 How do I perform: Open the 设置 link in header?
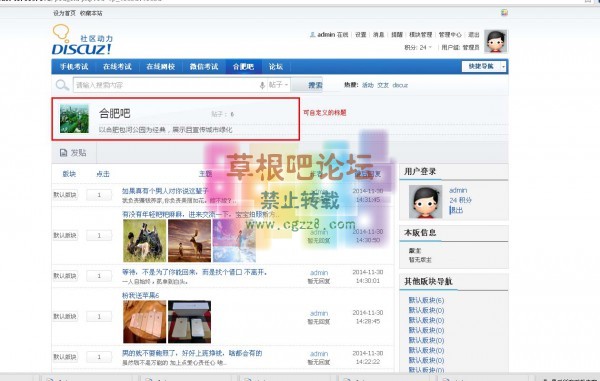360,35
